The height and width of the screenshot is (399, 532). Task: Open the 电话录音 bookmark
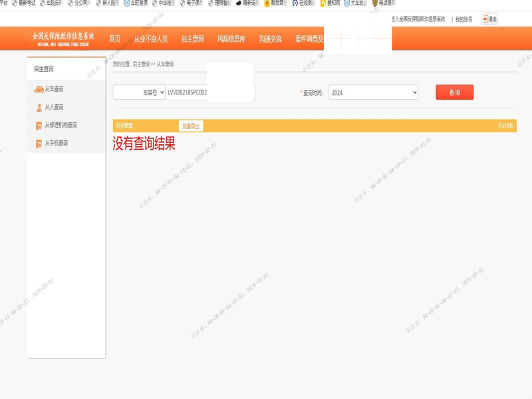tap(384, 3)
